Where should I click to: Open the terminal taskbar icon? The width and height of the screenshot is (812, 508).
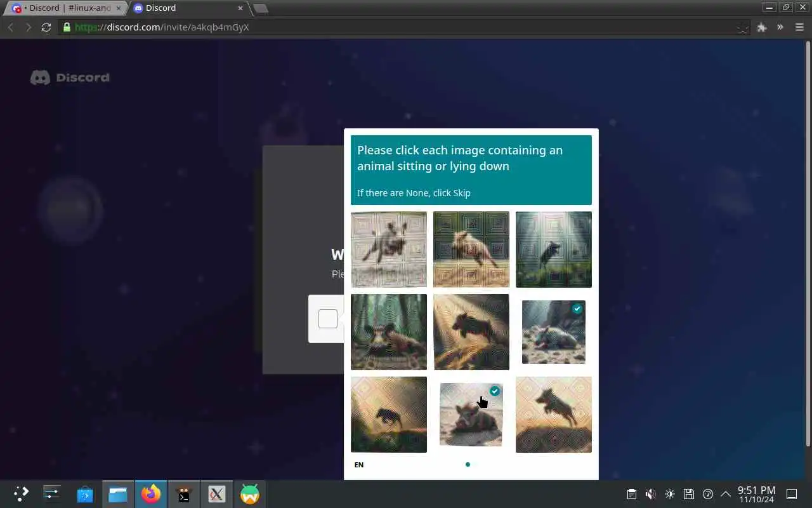point(184,494)
